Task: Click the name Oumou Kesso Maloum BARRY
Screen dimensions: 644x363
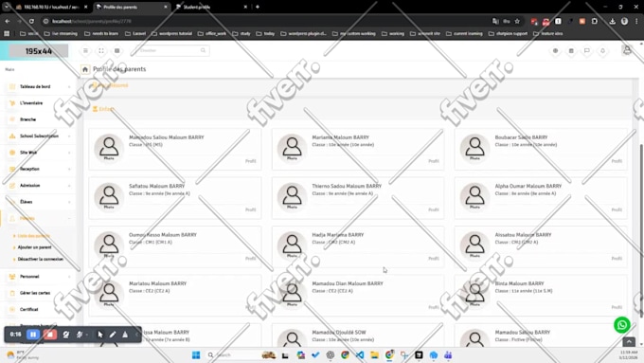Action: (163, 235)
